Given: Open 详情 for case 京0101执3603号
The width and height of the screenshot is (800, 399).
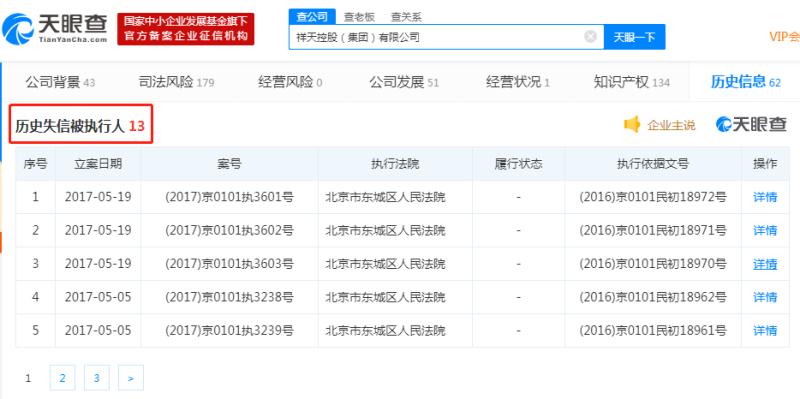Looking at the screenshot, I should 765,264.
